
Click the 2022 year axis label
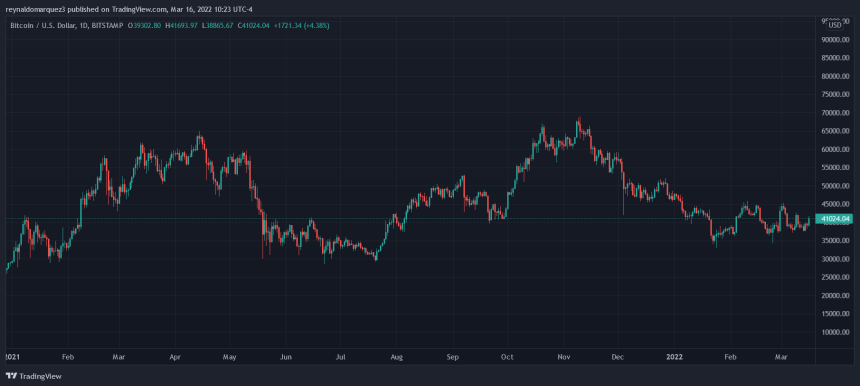(x=674, y=357)
